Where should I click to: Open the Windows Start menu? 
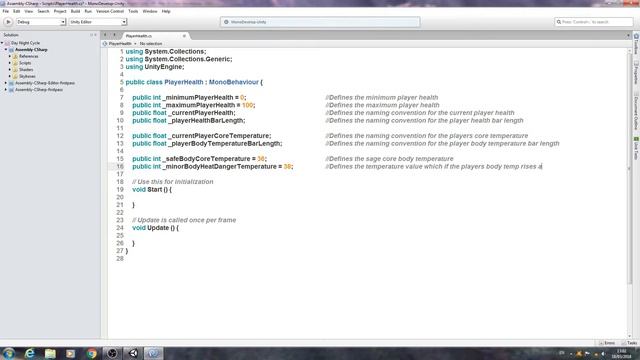[x=8, y=353]
